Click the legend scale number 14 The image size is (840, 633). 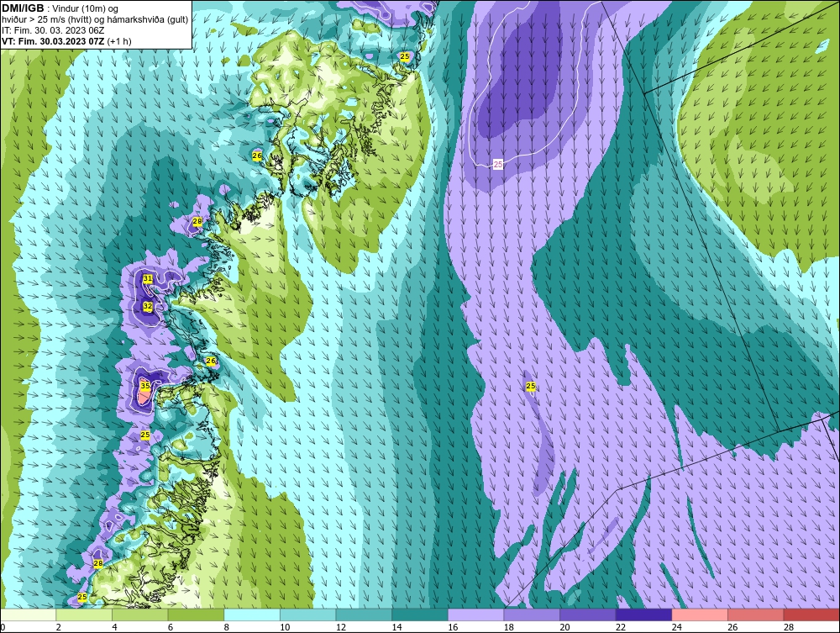point(397,627)
